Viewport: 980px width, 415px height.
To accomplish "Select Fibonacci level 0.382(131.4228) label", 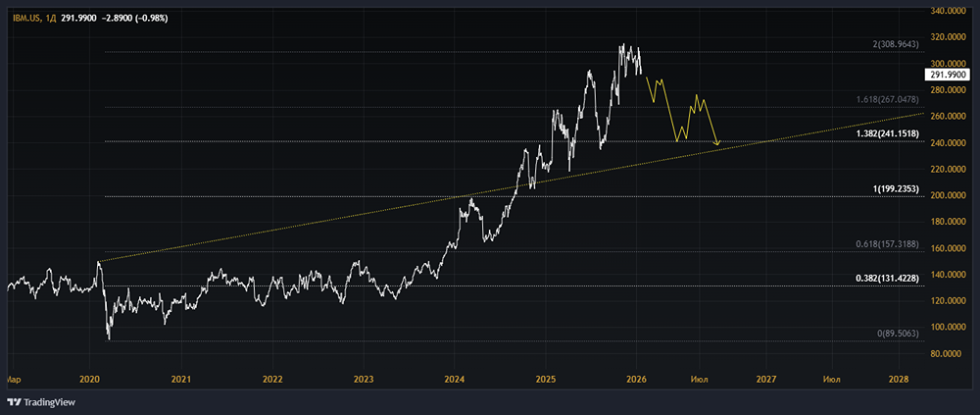I will [x=887, y=278].
